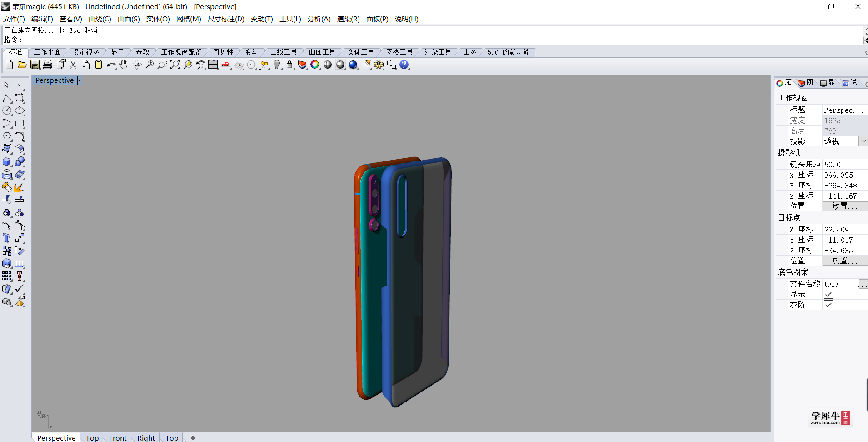This screenshot has height=442, width=868.
Task: Open the 投影 projection dropdown
Action: pos(863,141)
